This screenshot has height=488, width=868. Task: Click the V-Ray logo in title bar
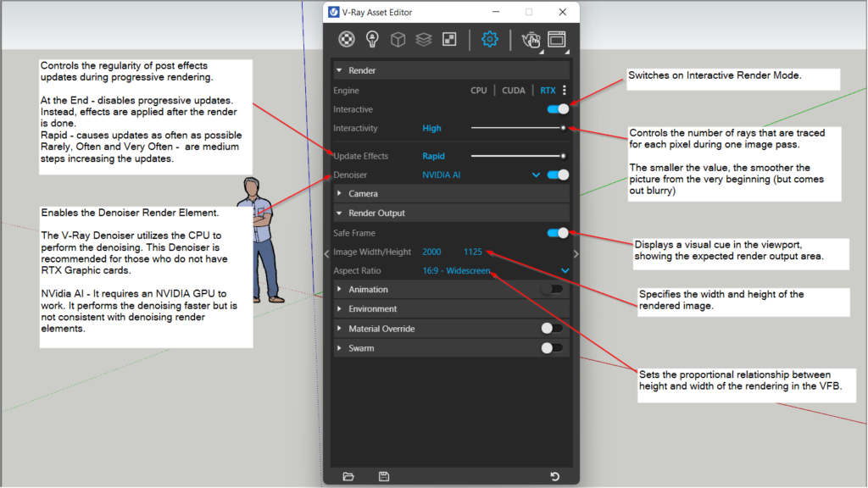[334, 12]
